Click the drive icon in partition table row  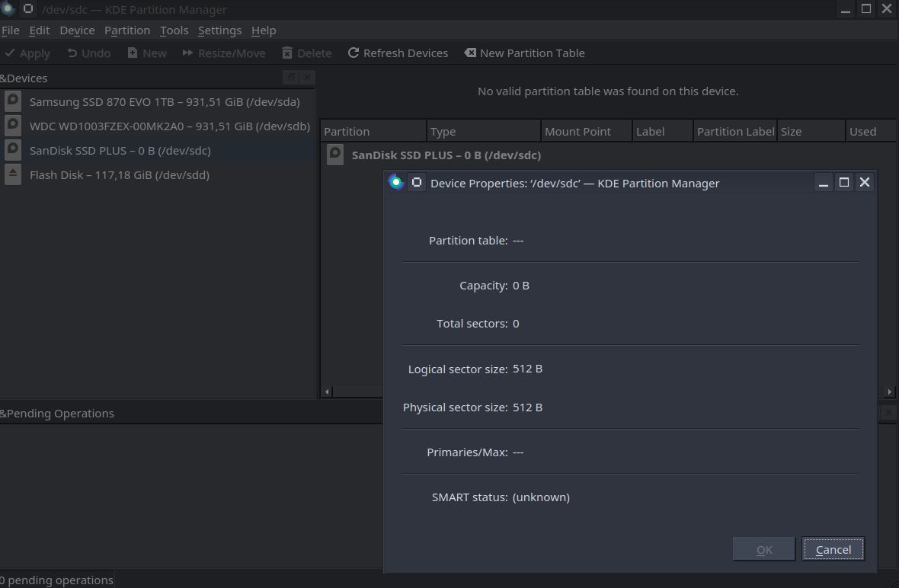334,155
